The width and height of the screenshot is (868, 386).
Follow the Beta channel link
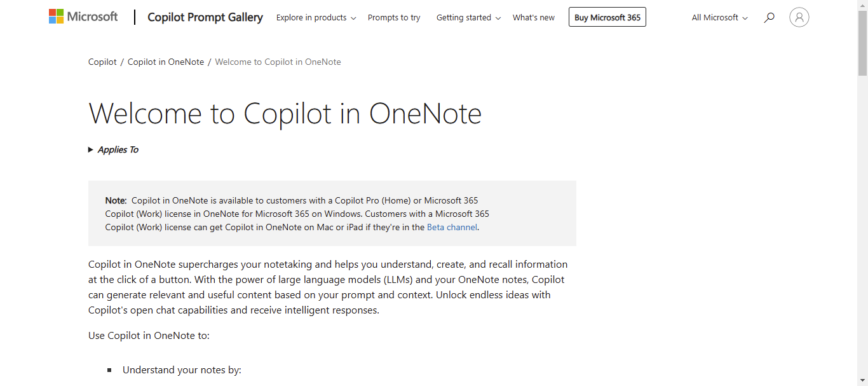(x=452, y=227)
